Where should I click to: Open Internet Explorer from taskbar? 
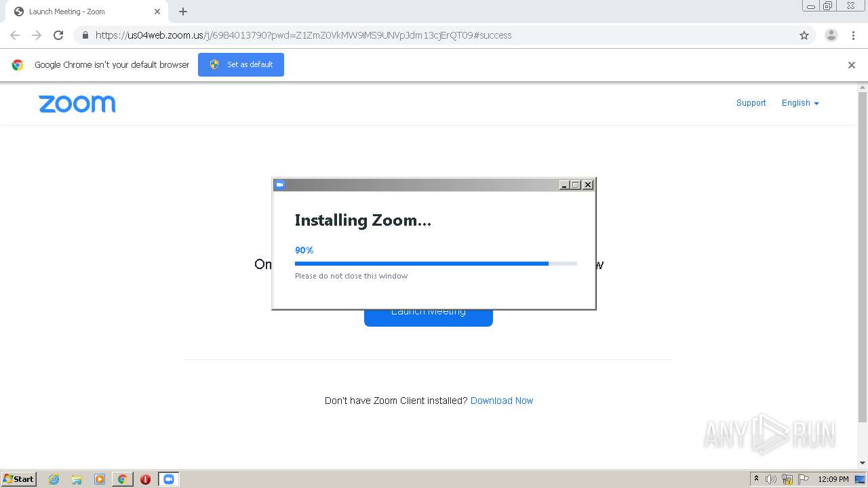tap(54, 479)
